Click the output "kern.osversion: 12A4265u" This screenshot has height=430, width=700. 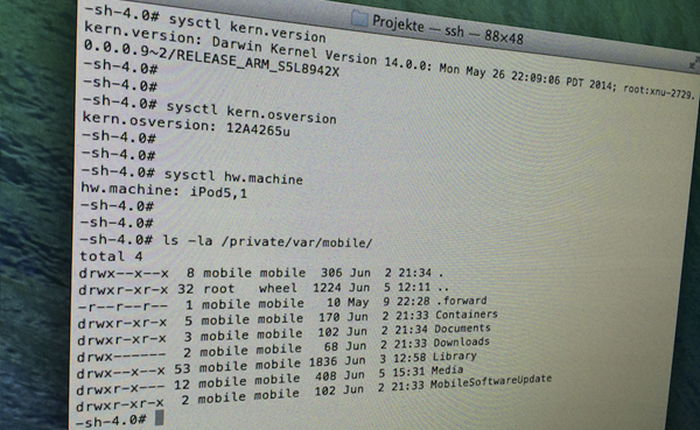[x=186, y=124]
